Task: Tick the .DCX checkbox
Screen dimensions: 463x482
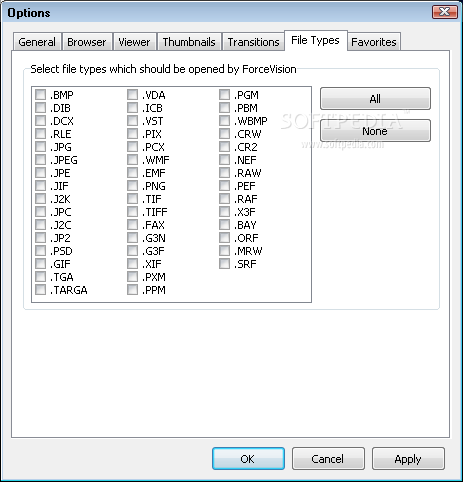Action: [x=40, y=121]
